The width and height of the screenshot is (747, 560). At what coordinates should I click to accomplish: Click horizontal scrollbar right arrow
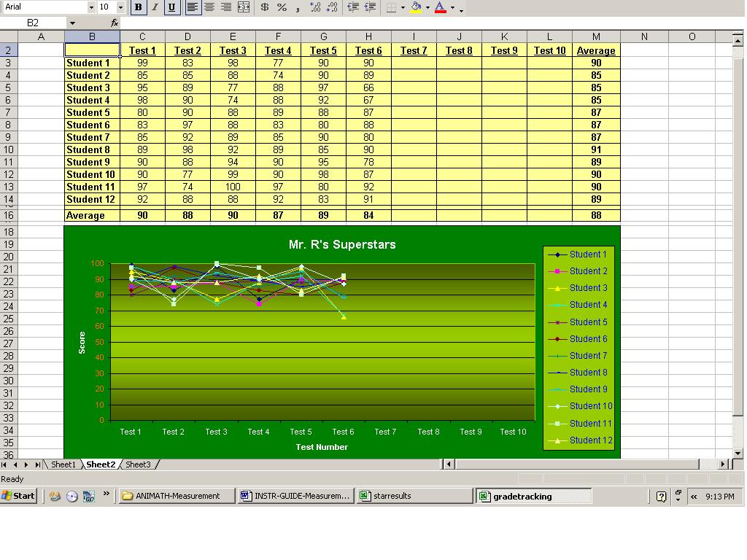(723, 464)
